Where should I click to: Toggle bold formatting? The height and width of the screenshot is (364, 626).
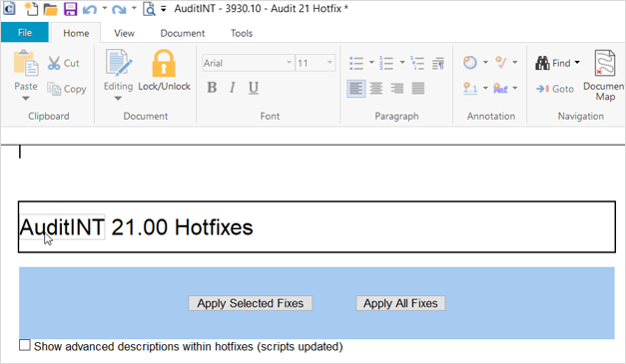click(212, 88)
